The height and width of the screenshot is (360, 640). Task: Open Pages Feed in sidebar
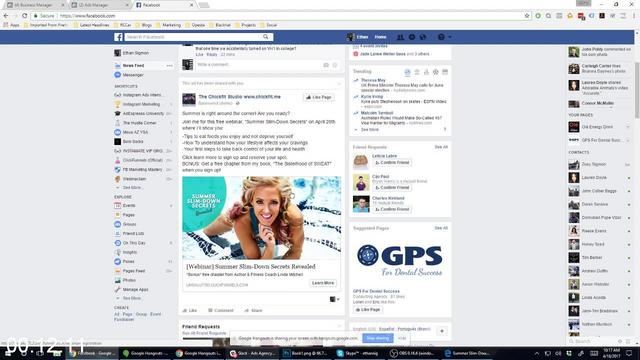134,271
